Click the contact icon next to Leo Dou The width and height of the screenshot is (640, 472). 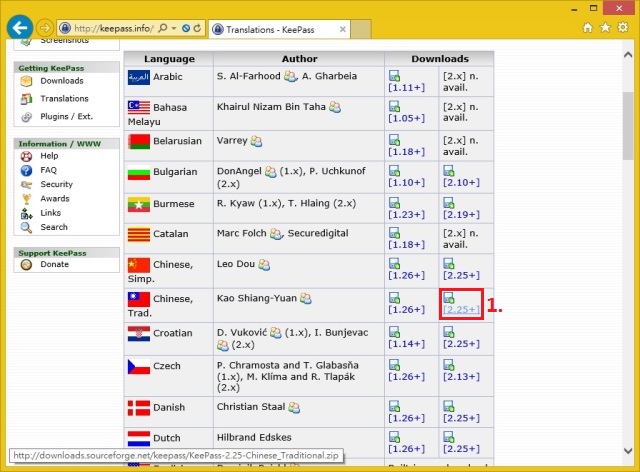coord(264,265)
